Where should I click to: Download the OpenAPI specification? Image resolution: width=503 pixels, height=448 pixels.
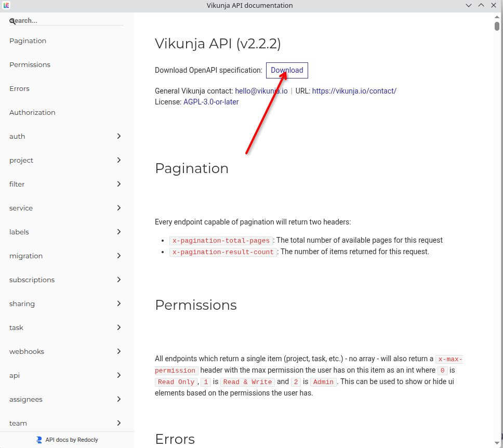click(287, 70)
